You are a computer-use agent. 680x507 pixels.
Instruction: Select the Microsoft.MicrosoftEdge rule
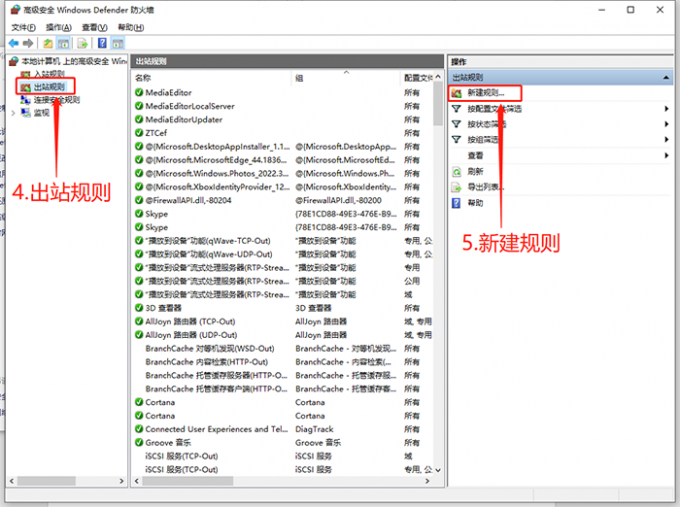click(x=216, y=160)
